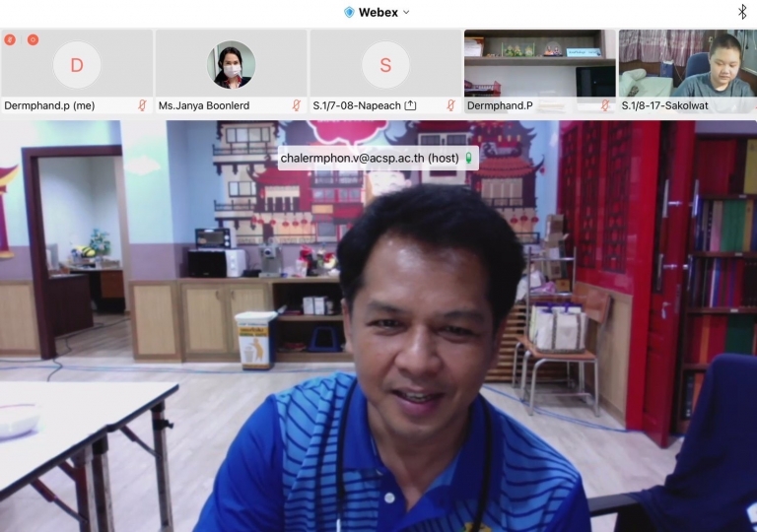This screenshot has width=757, height=532.
Task: Click the "Webex" title text
Action: (x=378, y=13)
